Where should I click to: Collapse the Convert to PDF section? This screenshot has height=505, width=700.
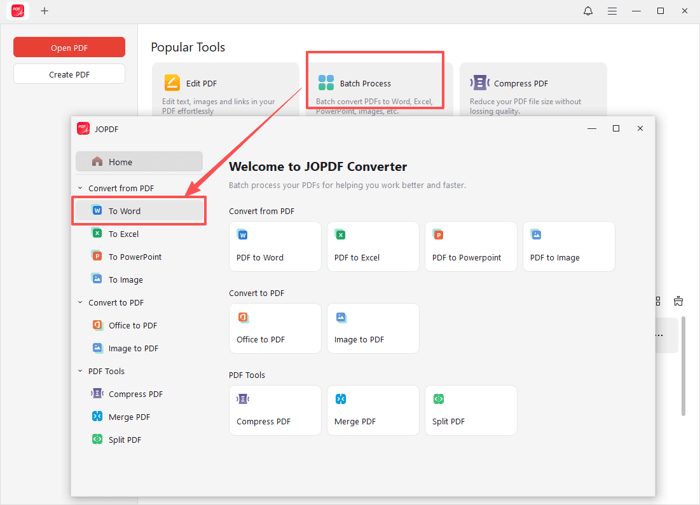pos(80,302)
